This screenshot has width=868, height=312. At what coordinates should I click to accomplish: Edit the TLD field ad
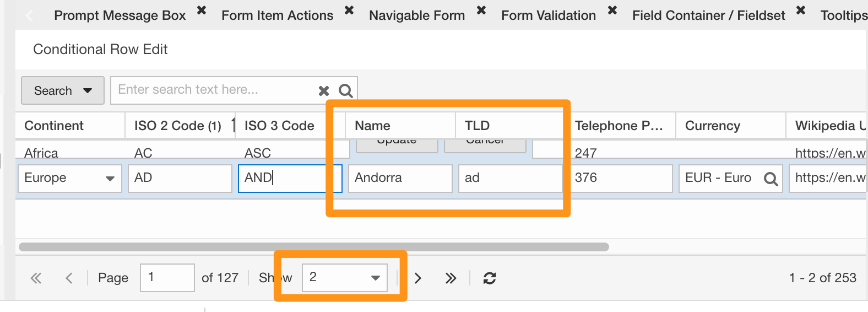pyautogui.click(x=511, y=179)
